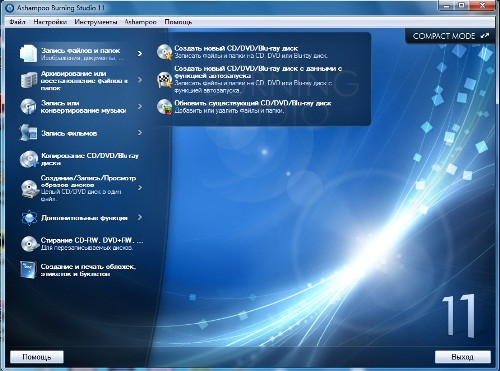Select the copy CD/DVD/Blu-ray disc icon
500x371 pixels.
coord(29,159)
